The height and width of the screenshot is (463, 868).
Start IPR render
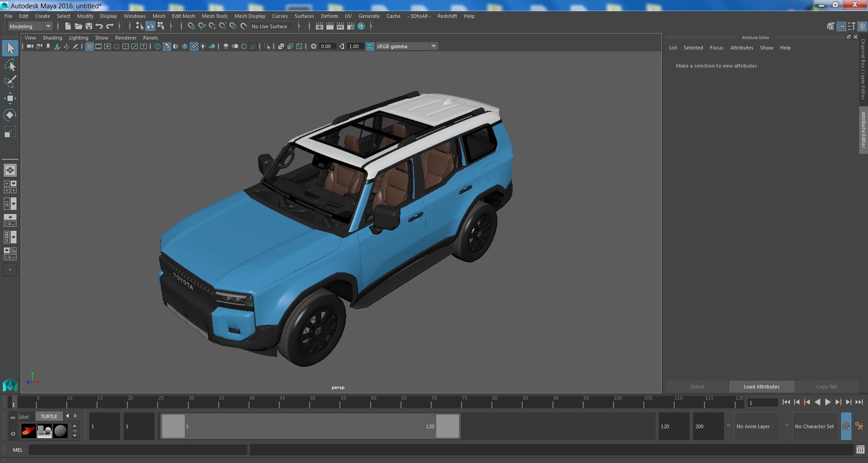340,26
